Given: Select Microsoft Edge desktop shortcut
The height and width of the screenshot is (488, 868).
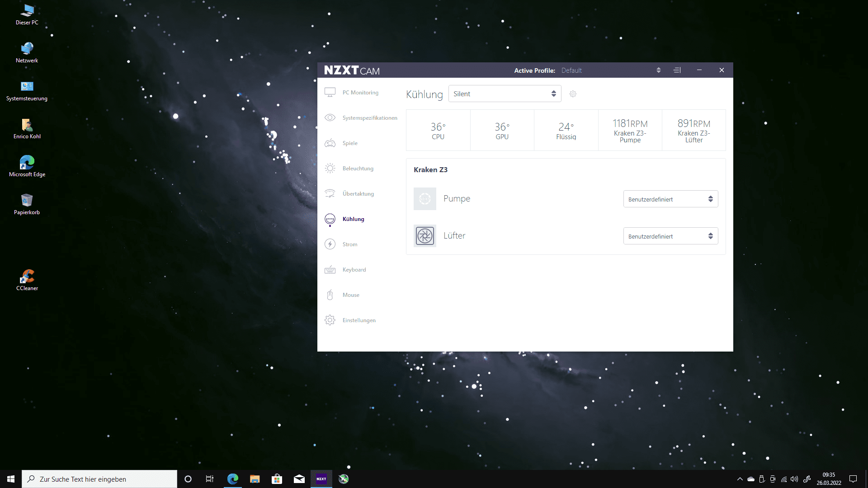Looking at the screenshot, I should [27, 166].
